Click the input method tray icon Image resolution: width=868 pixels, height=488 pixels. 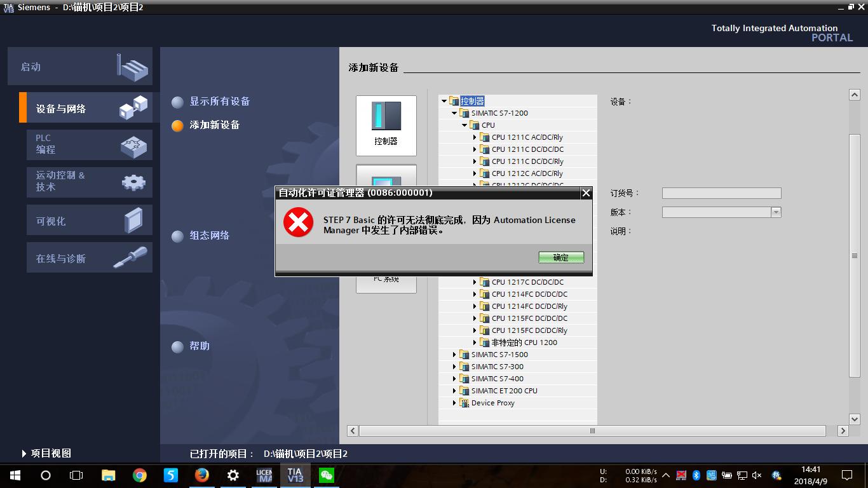coord(776,475)
